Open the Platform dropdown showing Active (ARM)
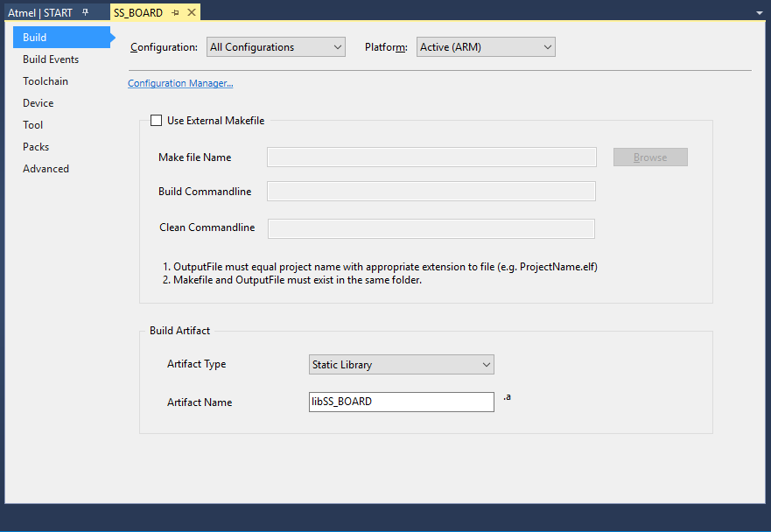 point(486,47)
